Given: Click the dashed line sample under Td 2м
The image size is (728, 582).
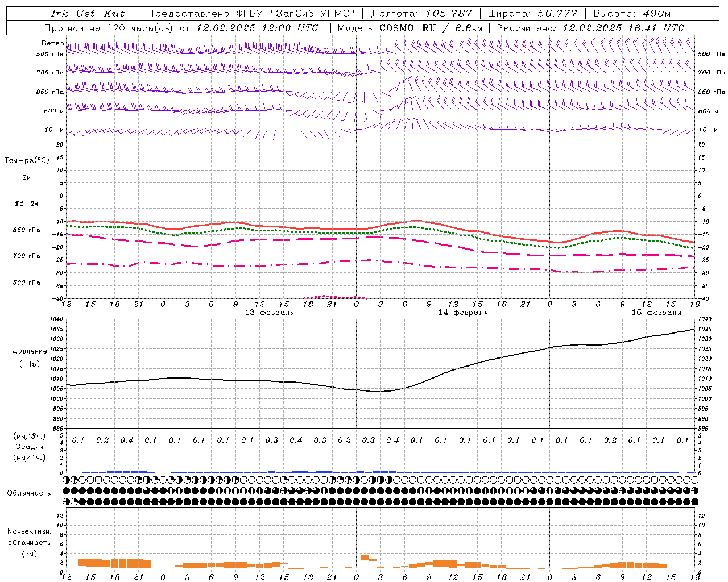Looking at the screenshot, I should [25, 210].
